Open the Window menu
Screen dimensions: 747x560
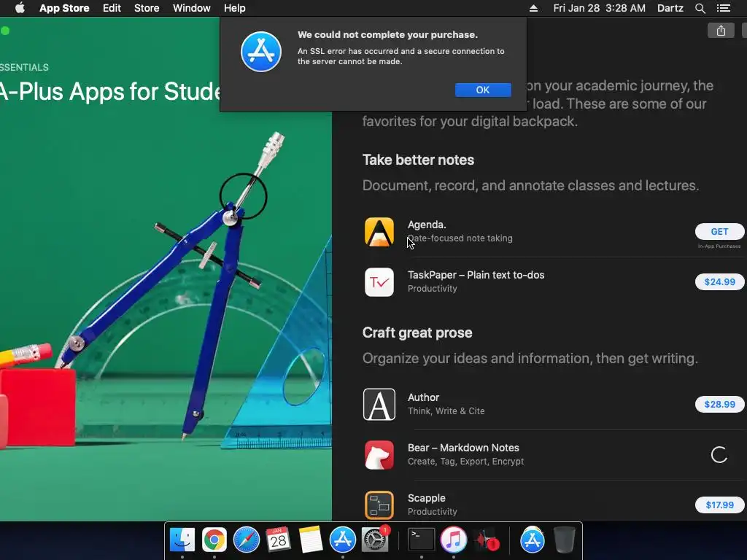pos(192,8)
